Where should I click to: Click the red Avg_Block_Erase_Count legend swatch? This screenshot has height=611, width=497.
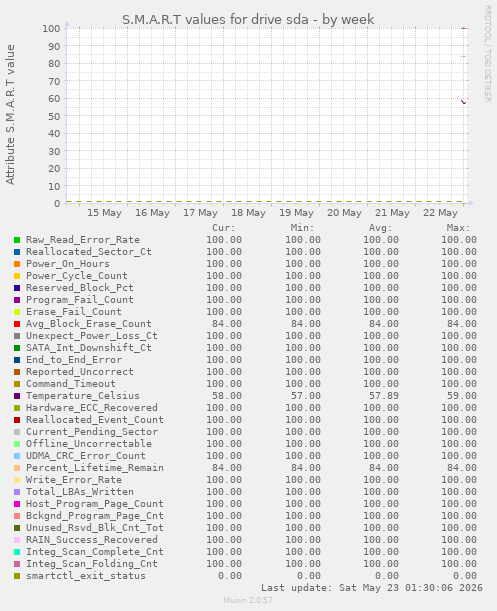coord(17,324)
